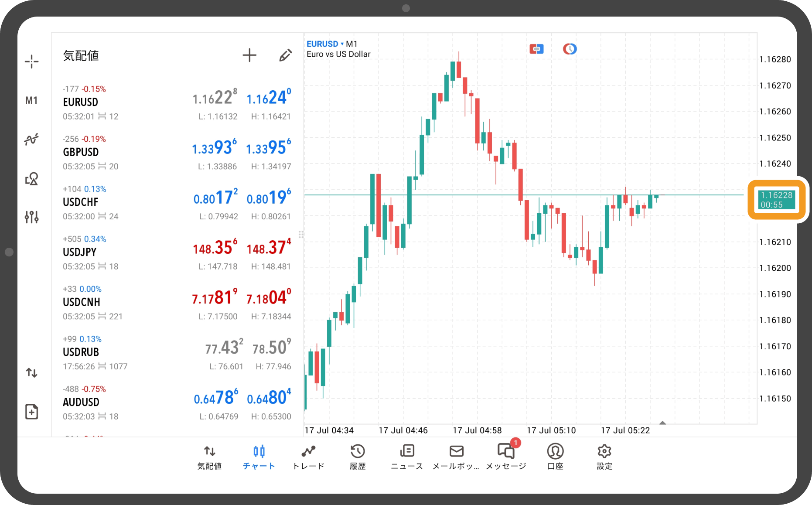Toggle the red-blue one-click trading icon
Viewport: 812px width, 505px height.
tap(536, 49)
